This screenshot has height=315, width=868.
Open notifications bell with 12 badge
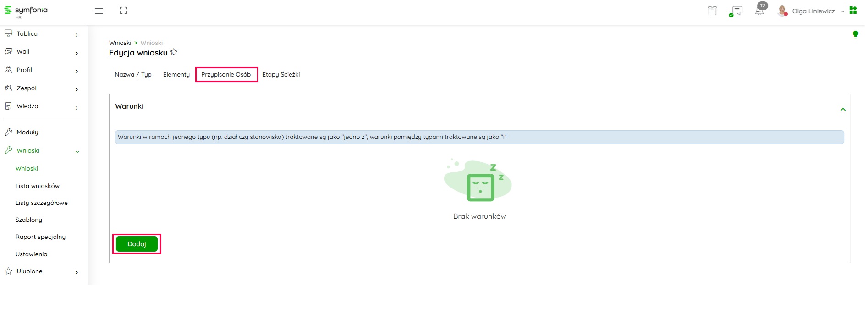[x=759, y=11]
